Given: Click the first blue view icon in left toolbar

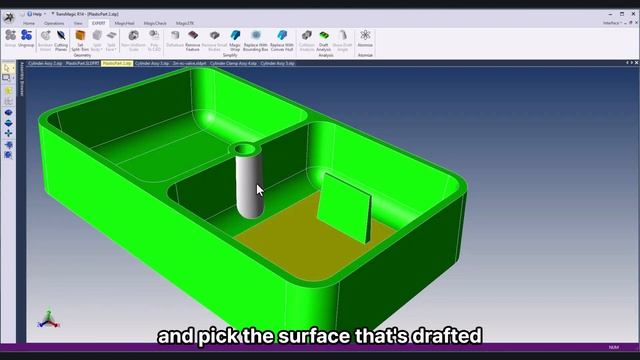Looking at the screenshot, I should click(x=8, y=112).
